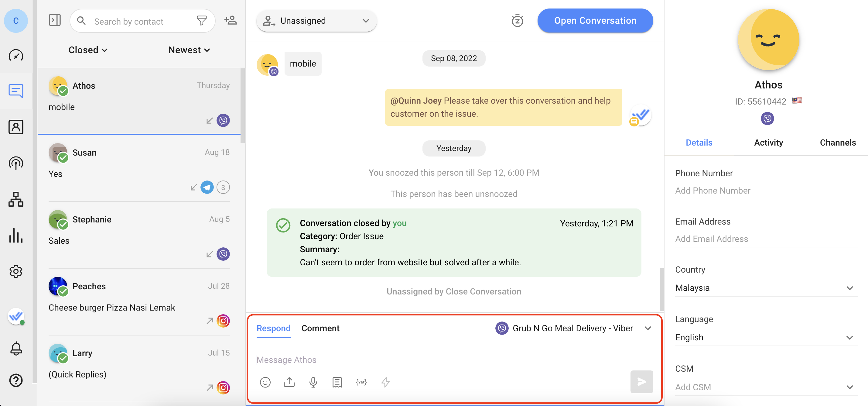This screenshot has width=868, height=406.
Task: Open the filter funnel in search bar
Action: click(x=201, y=21)
